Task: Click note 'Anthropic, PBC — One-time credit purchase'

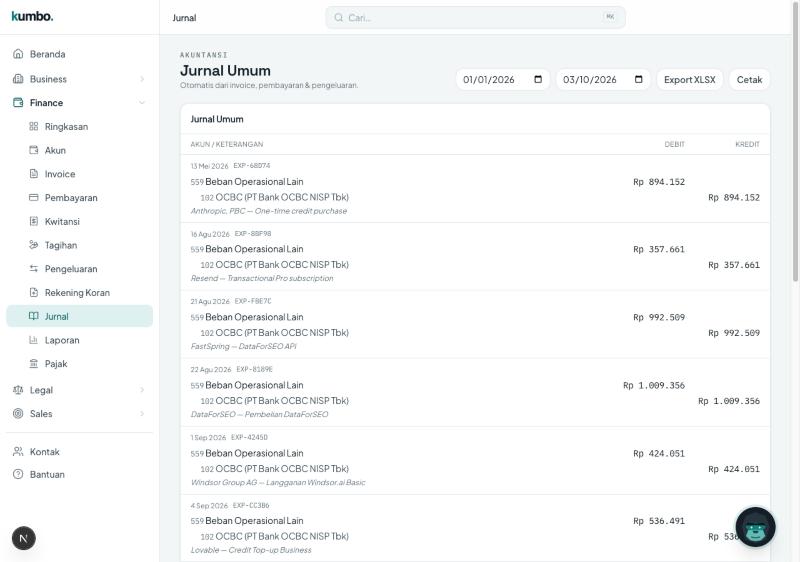Action: (268, 211)
